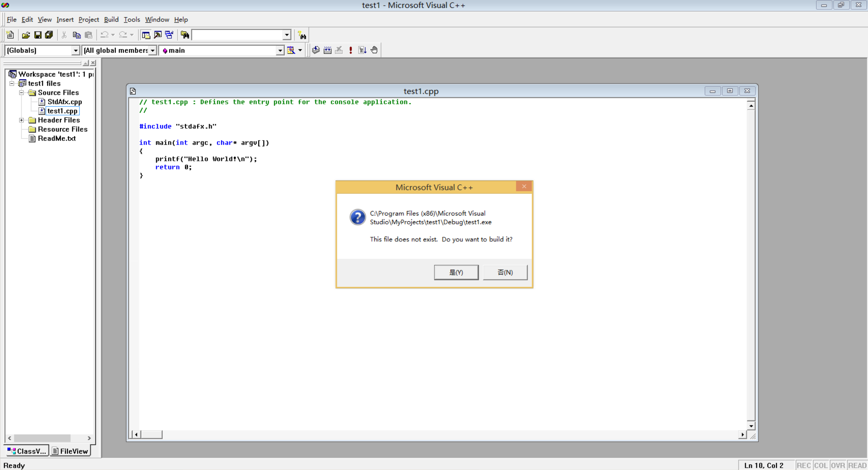
Task: Click the Open file toolbar icon
Action: pos(26,35)
